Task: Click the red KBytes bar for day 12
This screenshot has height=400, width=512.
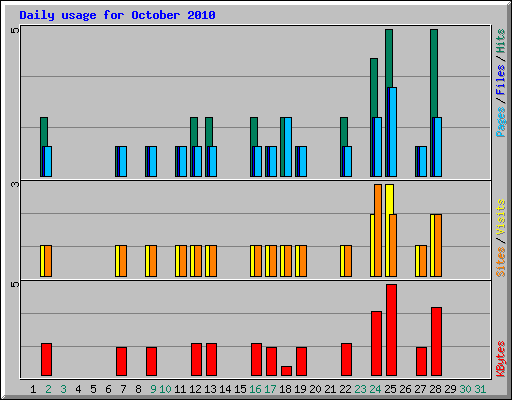Action: (197, 360)
